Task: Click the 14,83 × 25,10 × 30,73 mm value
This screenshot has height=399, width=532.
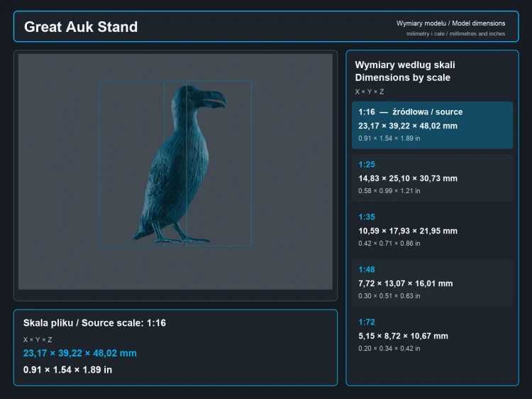Action: tap(408, 178)
